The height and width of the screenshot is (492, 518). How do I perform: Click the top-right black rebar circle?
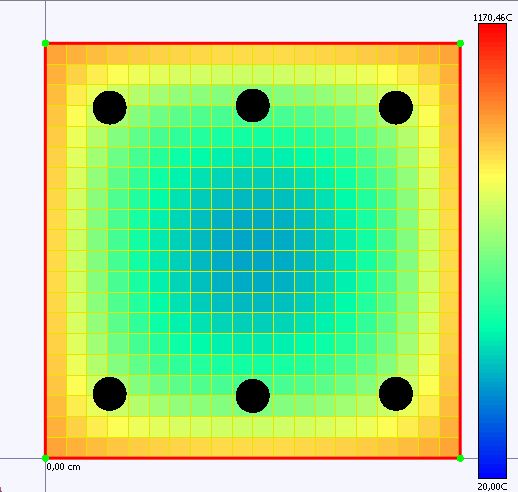coord(396,107)
